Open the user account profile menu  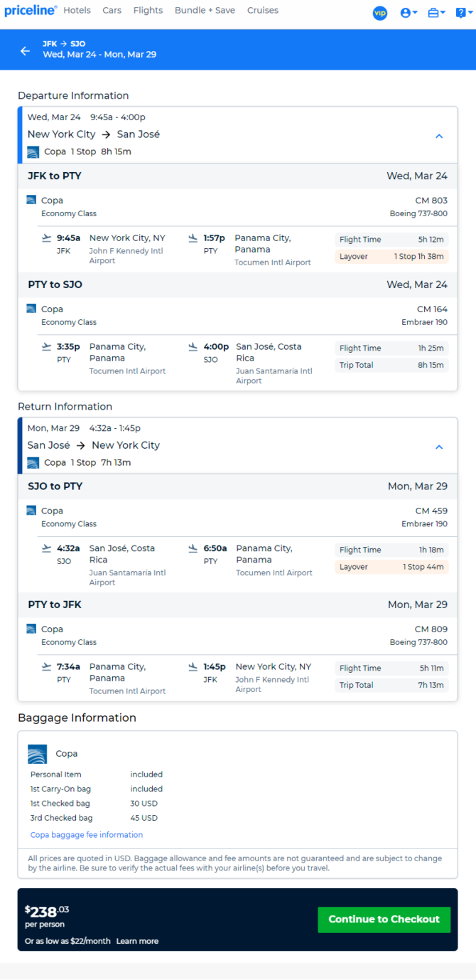coord(409,13)
